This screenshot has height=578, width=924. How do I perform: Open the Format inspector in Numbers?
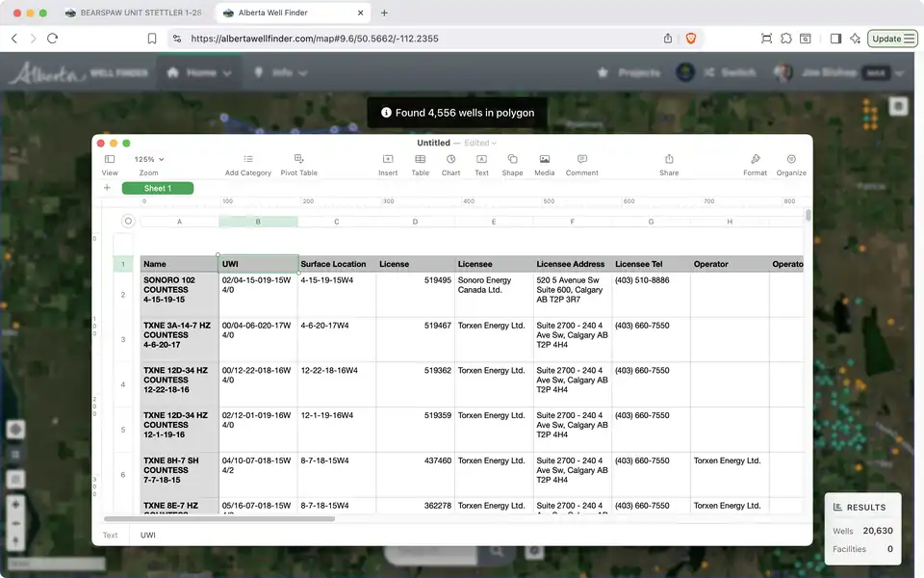pyautogui.click(x=755, y=165)
